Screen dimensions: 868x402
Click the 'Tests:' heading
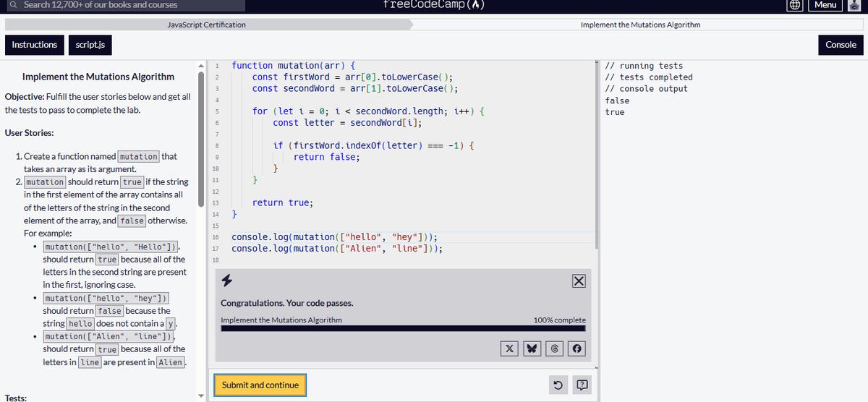coord(16,397)
